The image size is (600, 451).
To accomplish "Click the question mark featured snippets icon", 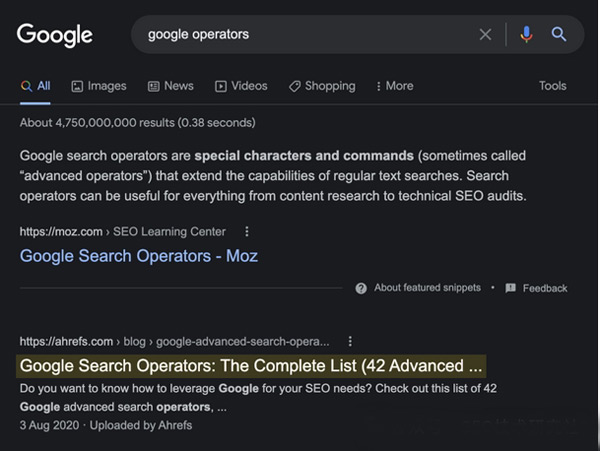I will (361, 288).
